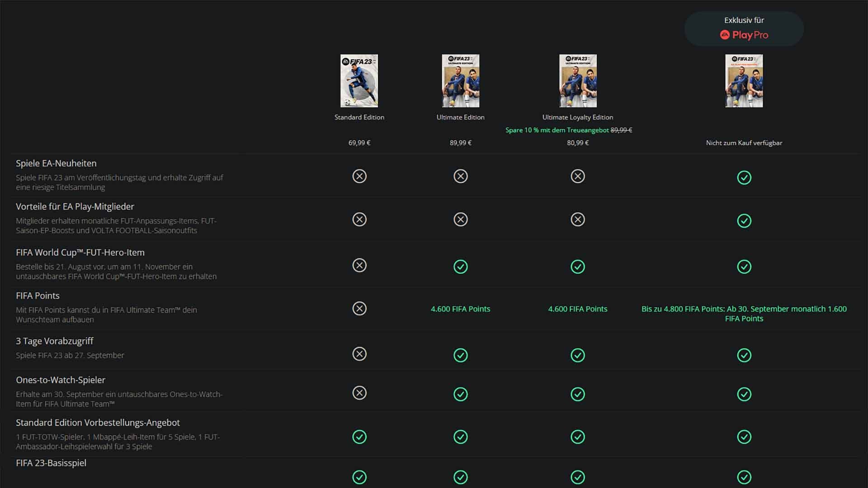Click the Standard Edition Vorbestellungs-Angebot heading

pyautogui.click(x=98, y=422)
